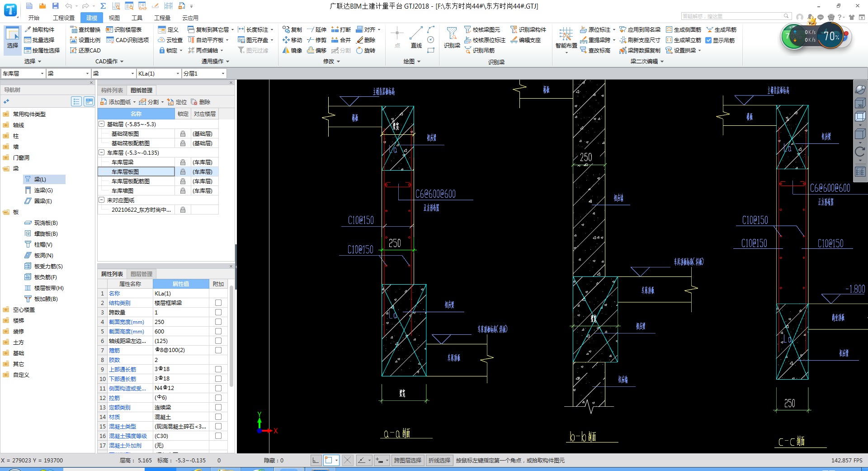Viewport: 868px width, 471px height.
Task: Click the 合并 merge tool
Action: point(341,40)
